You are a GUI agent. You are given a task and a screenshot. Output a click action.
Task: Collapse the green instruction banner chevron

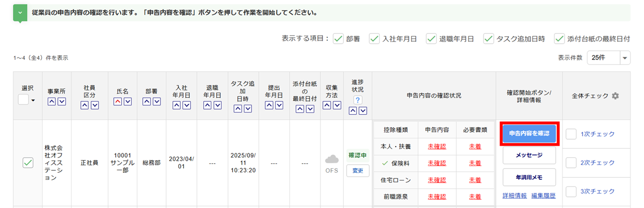(20, 13)
